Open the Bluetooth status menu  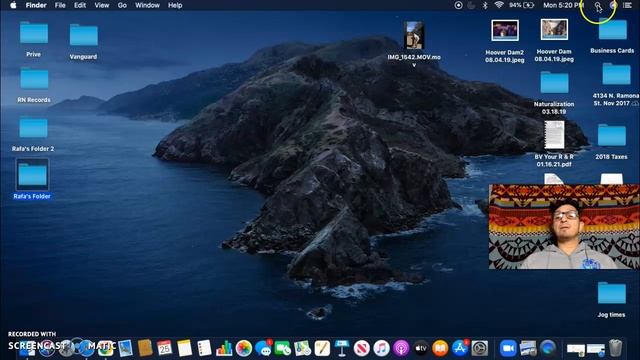[x=485, y=5]
